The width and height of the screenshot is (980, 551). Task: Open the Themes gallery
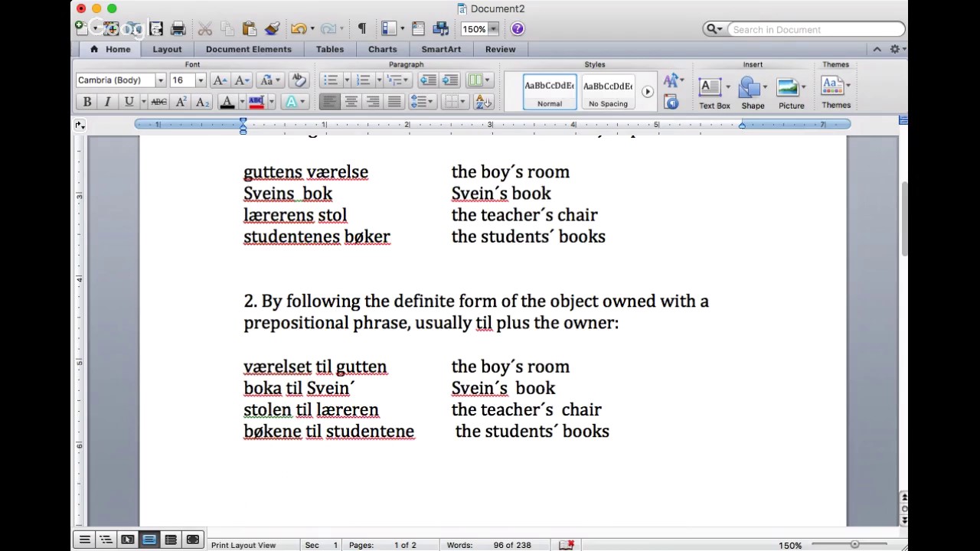(x=836, y=93)
